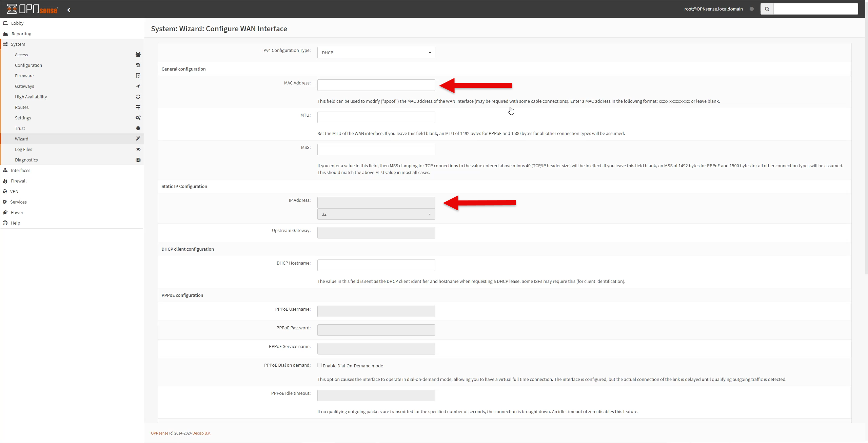Click the magnifier search icon in header
The width and height of the screenshot is (868, 443).
pyautogui.click(x=767, y=9)
